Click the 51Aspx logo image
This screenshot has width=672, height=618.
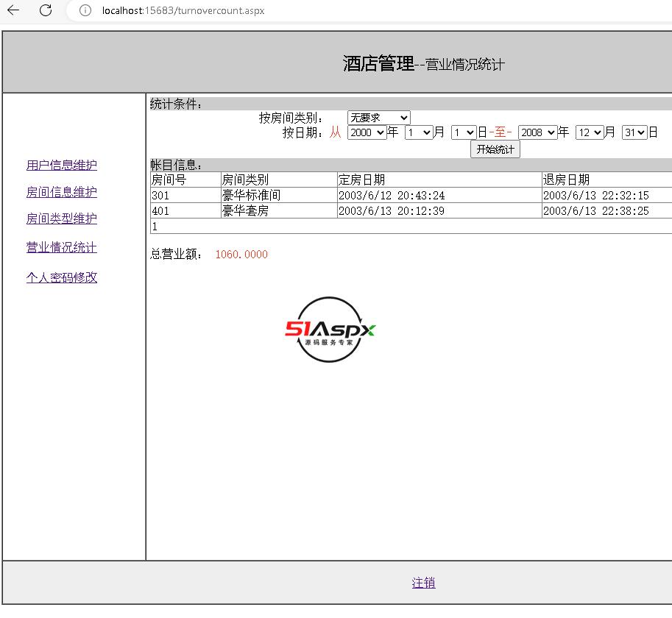pos(330,330)
